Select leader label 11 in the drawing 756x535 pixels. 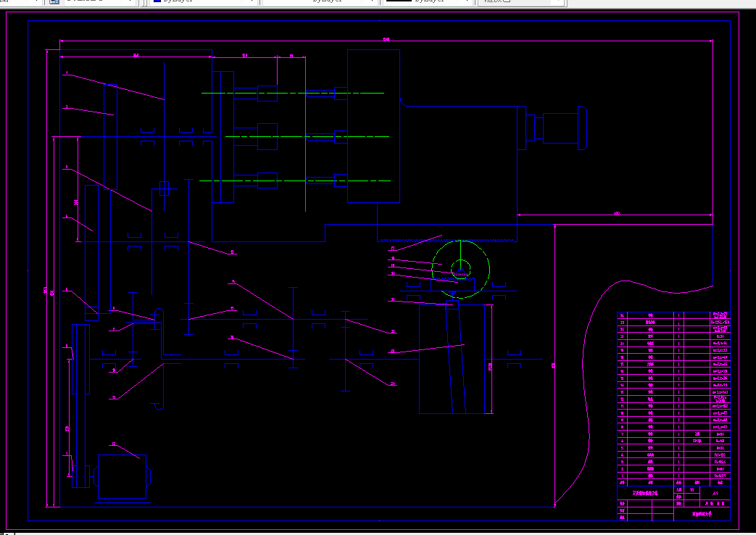click(x=115, y=398)
